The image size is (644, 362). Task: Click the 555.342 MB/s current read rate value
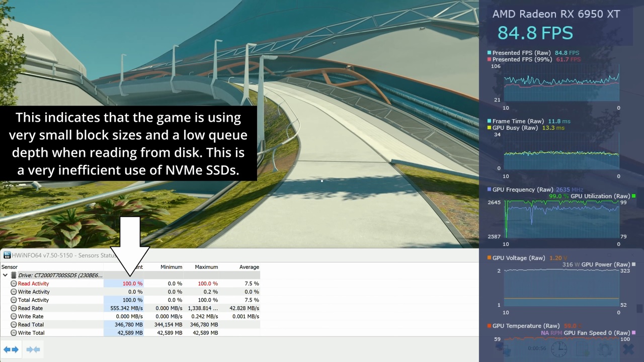(x=126, y=308)
